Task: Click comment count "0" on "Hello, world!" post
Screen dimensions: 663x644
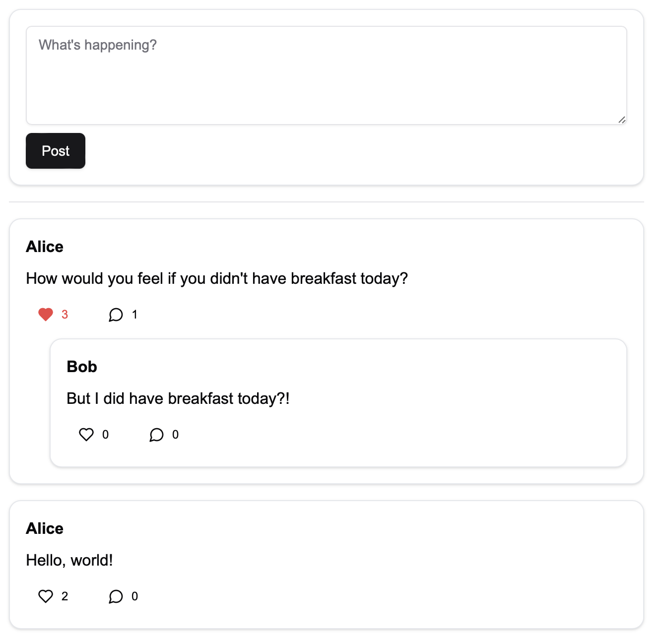Action: (134, 596)
